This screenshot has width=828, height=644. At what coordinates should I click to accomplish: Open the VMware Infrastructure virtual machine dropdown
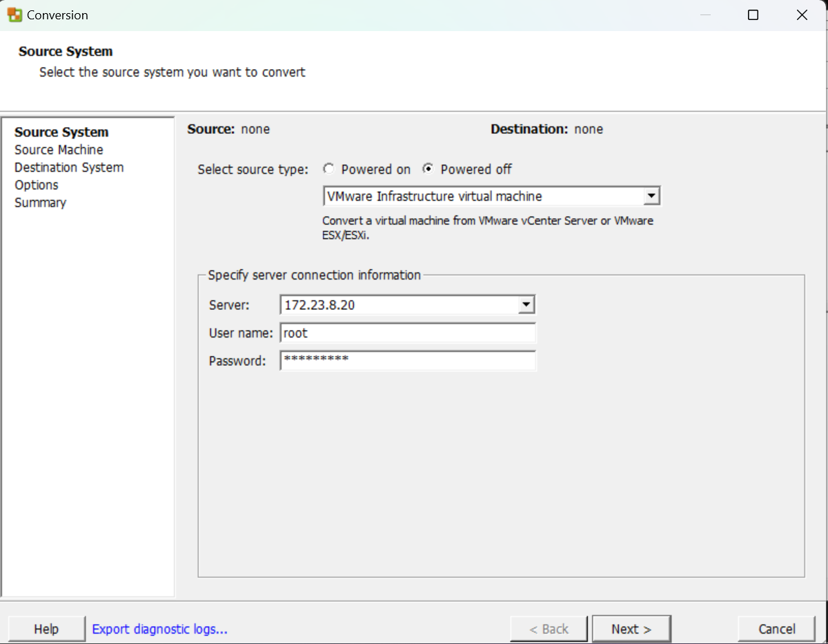tap(491, 196)
